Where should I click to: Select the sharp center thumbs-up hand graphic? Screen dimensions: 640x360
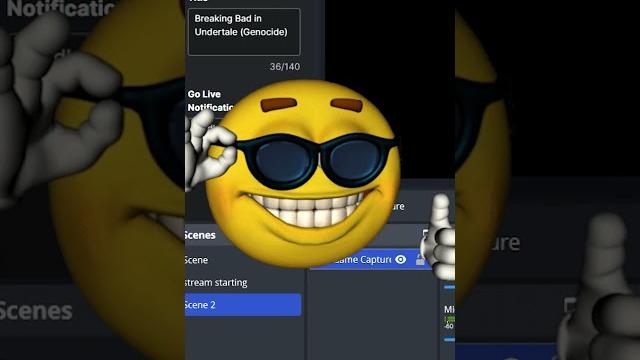439,238
